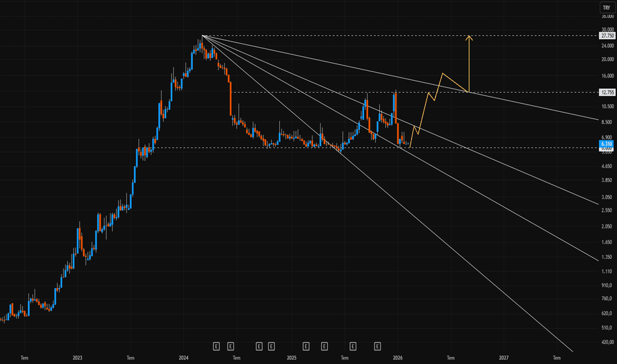Click the 1.110 price scale value

point(608,271)
